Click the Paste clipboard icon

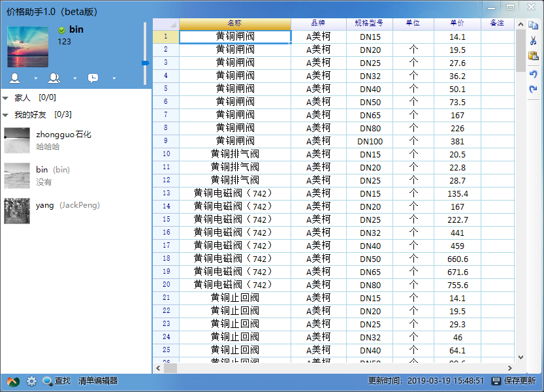tap(534, 56)
